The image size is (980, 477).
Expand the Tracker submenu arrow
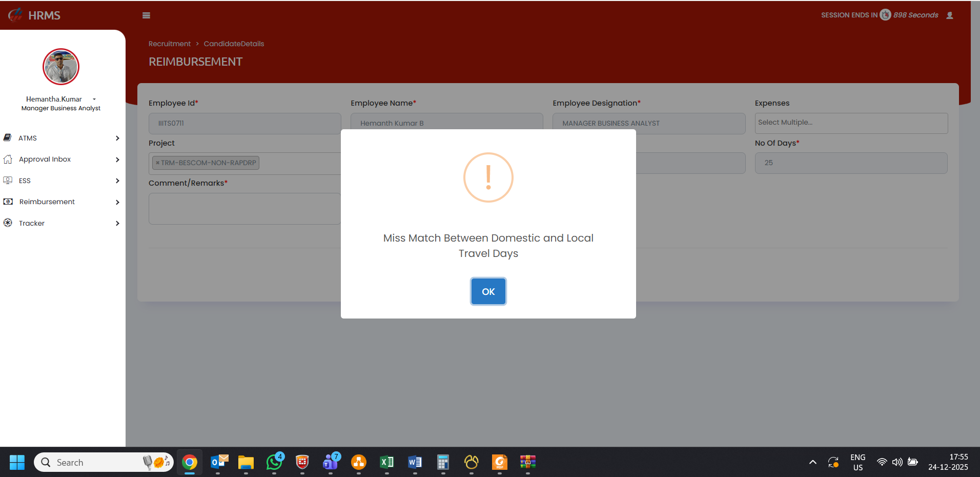pyautogui.click(x=117, y=223)
